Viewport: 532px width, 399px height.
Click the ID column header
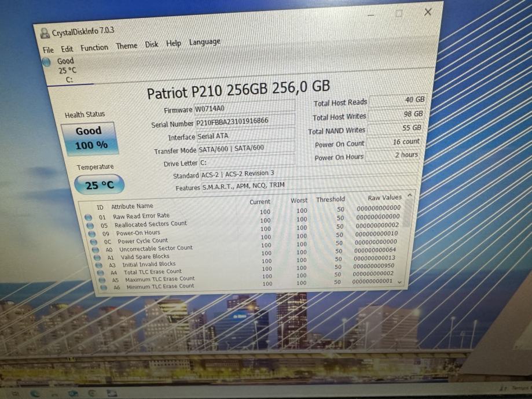click(100, 207)
